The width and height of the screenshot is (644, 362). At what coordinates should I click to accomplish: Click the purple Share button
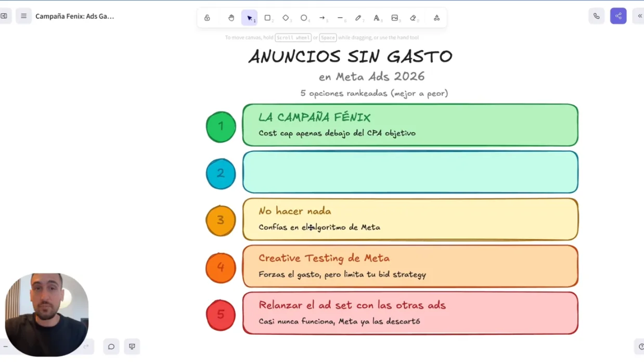point(619,16)
